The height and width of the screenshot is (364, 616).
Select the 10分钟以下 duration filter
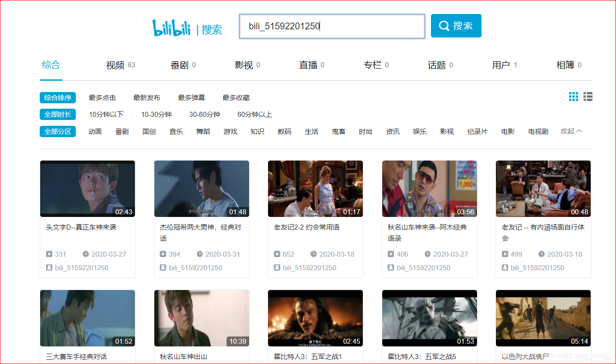click(x=106, y=114)
